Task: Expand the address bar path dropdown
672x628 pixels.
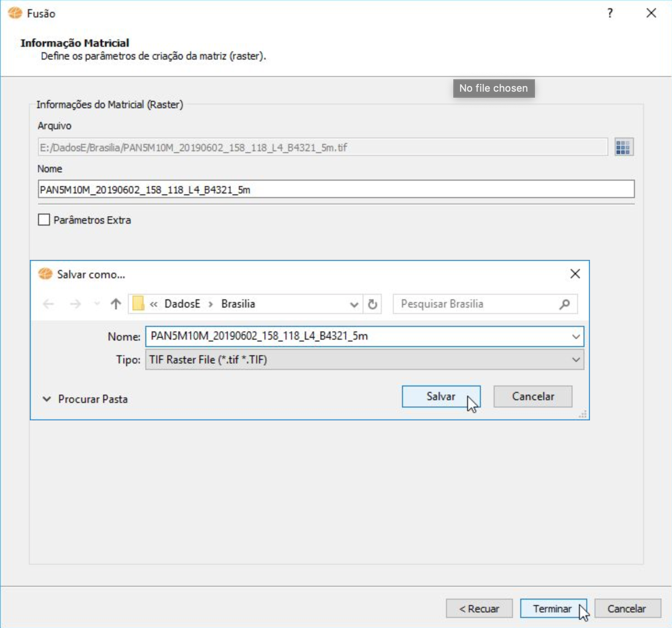Action: (x=354, y=304)
